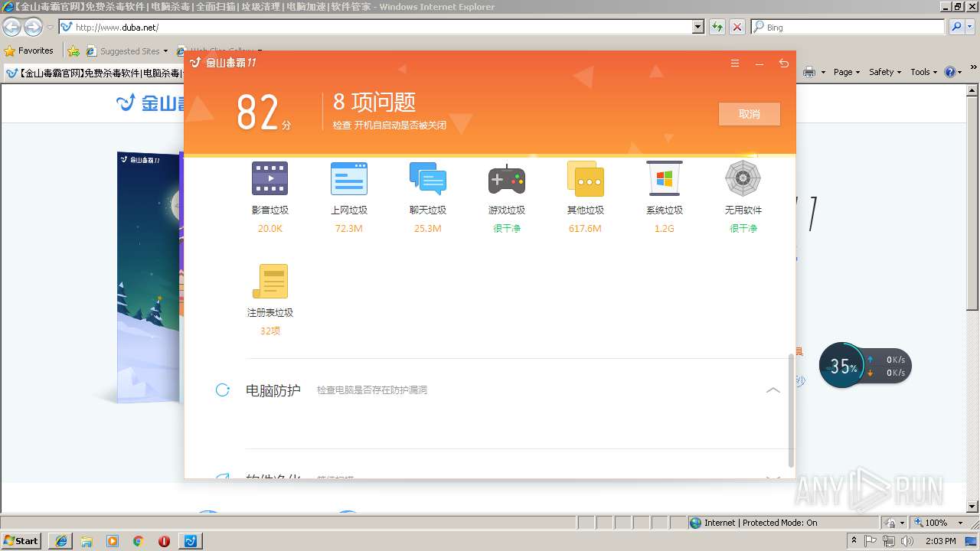Click the Duba back arrow icon
Screen dimensions: 980x551
(783, 64)
